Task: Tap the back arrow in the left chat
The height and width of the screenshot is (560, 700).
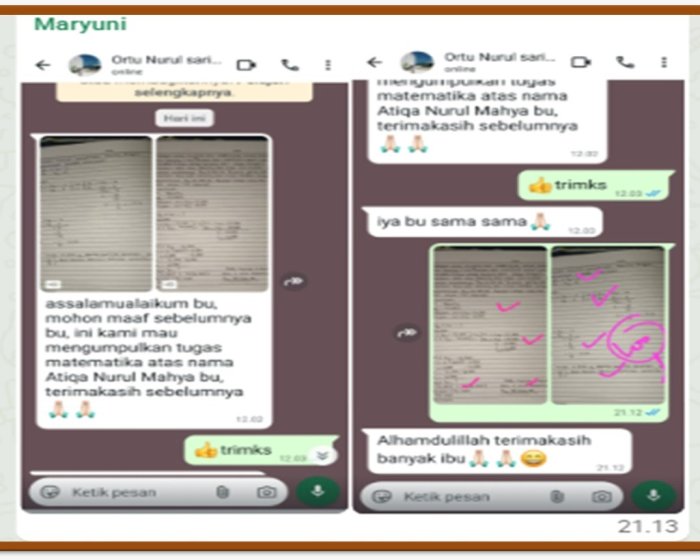Action: pyautogui.click(x=43, y=65)
